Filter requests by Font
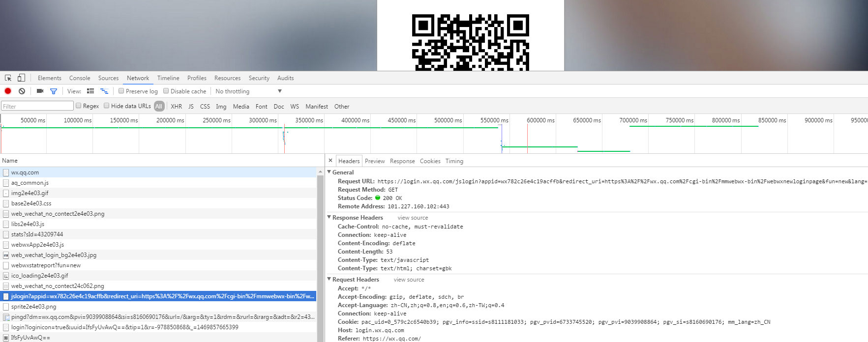The width and height of the screenshot is (868, 342). [262, 107]
